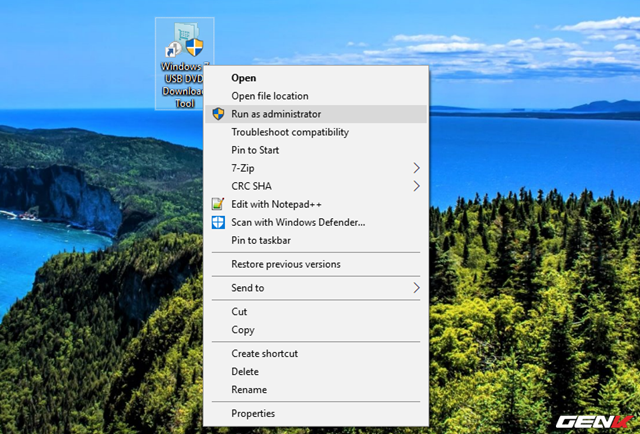Click the shield icon beside Run as administrator
The width and height of the screenshot is (640, 434).
coord(218,114)
